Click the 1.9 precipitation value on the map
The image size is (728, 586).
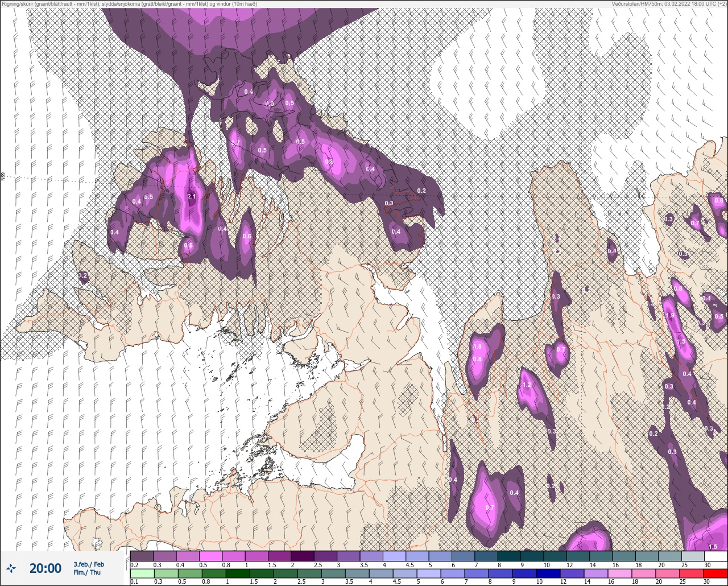670,316
